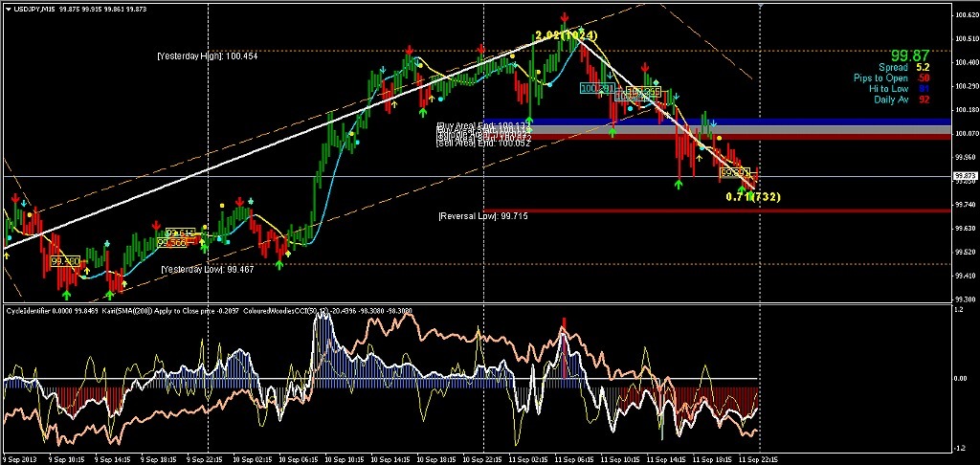
Task: Click the Daily Av 92 readout
Action: point(902,99)
